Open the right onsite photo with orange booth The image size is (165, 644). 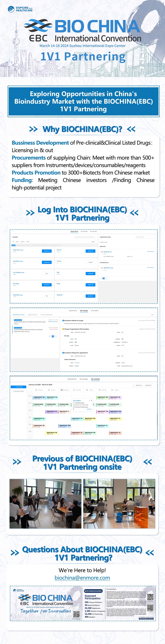coord(119,504)
